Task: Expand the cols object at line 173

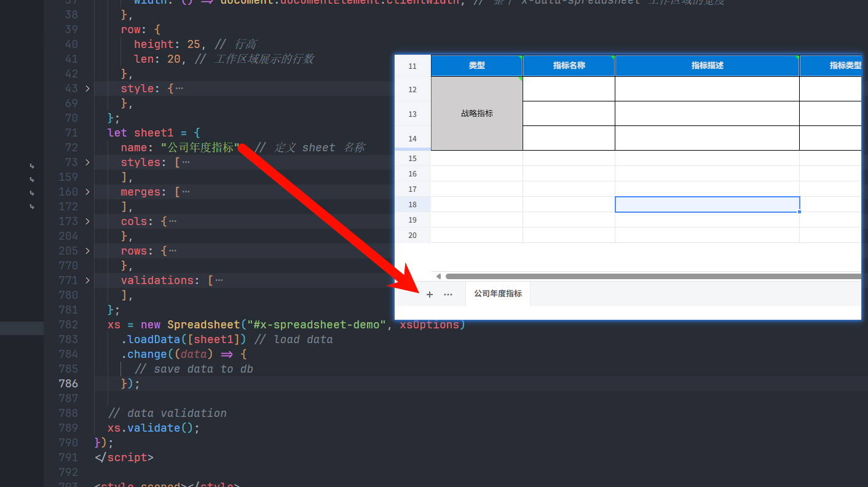Action: coord(87,221)
